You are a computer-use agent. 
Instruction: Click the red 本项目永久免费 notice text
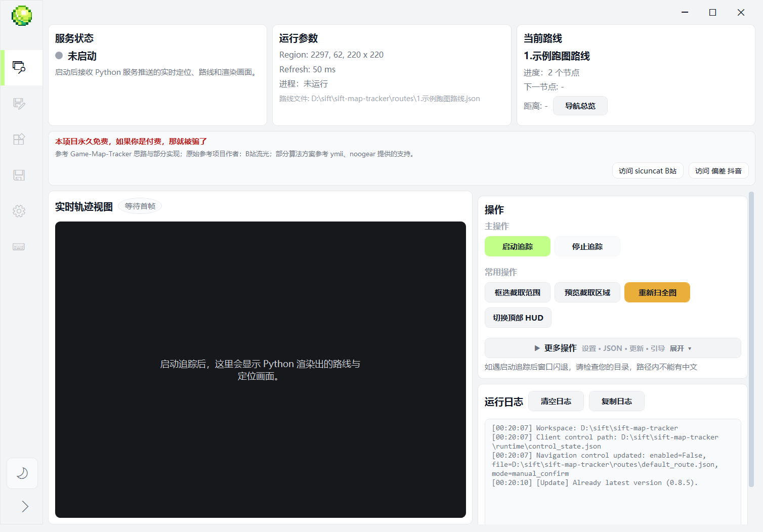pos(131,142)
